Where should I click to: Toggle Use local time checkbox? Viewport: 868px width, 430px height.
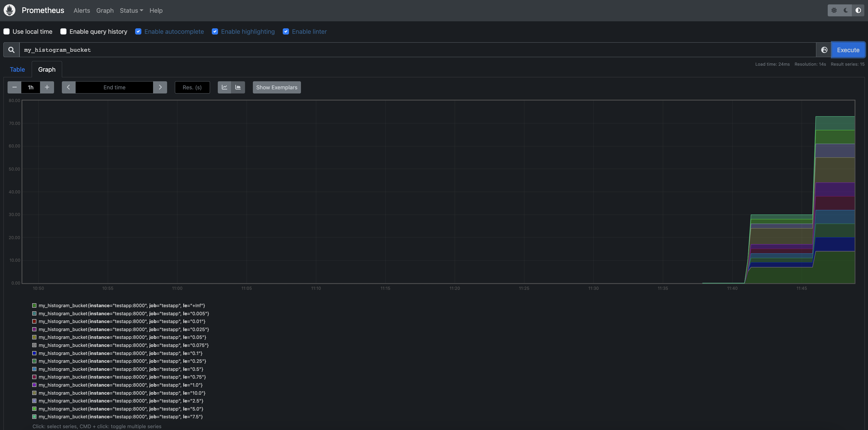(x=6, y=31)
